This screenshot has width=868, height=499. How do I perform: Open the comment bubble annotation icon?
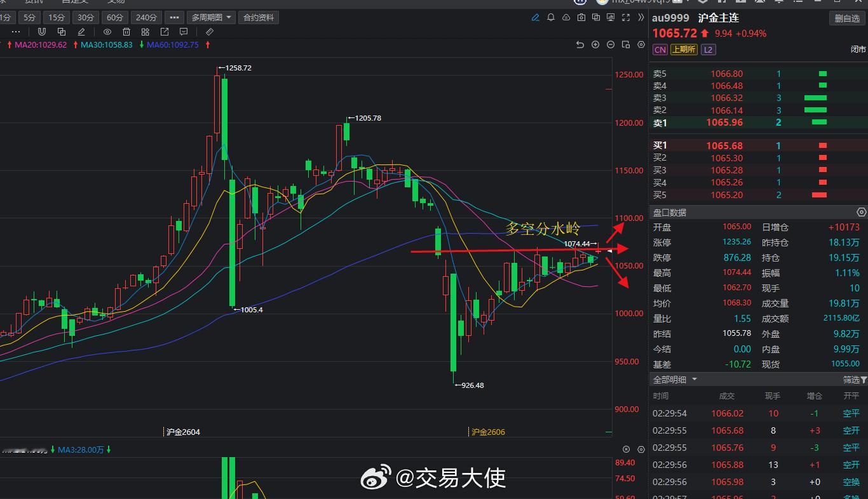coord(184,31)
